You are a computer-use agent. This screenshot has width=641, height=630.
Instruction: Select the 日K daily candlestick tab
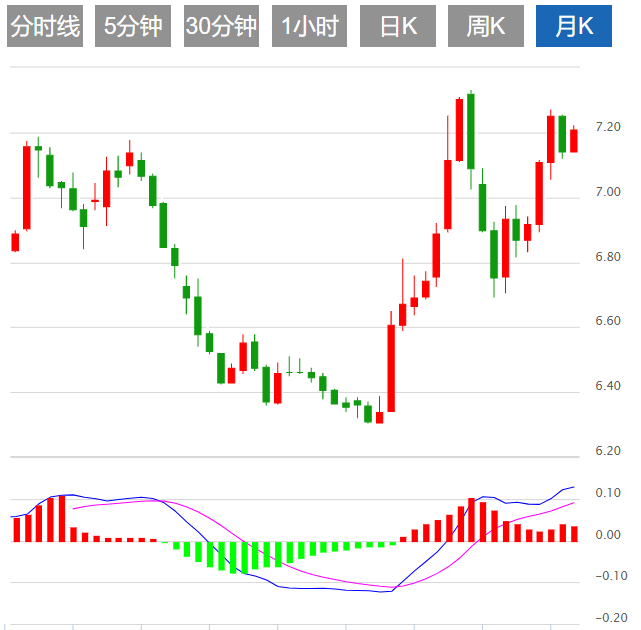click(398, 27)
